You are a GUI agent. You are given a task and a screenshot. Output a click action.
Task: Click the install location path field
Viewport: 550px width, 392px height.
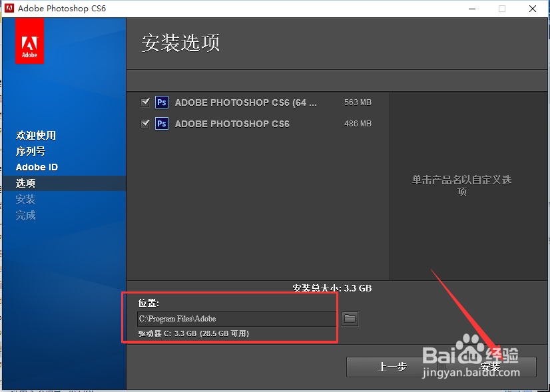[x=237, y=319]
